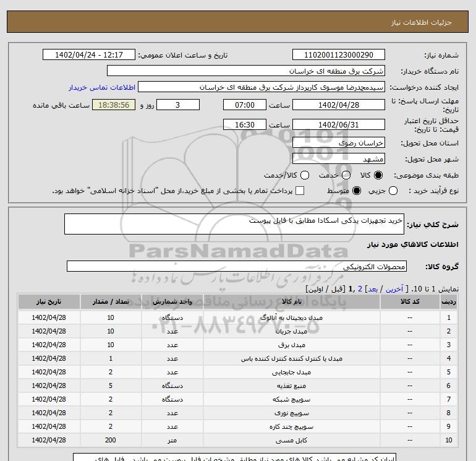476x461 pixels.
Task: Go to last page via آخرین
Action: coord(394,289)
